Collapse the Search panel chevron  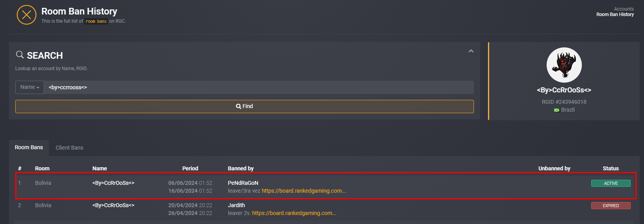pos(471,51)
